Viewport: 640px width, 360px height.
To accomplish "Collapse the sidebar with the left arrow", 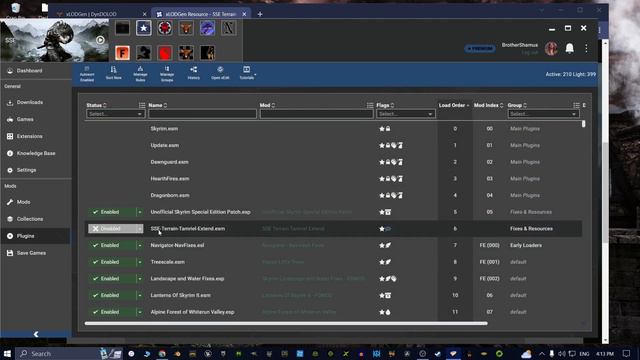I will tap(36, 334).
